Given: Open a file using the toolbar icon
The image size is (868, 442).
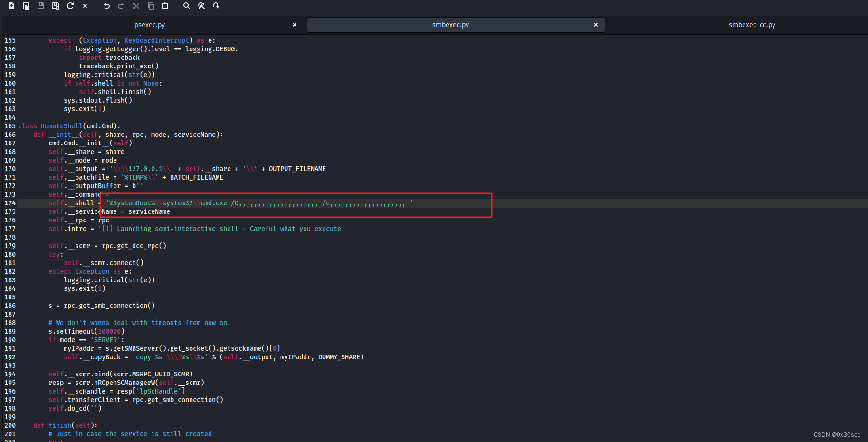Looking at the screenshot, I should pos(26,6).
